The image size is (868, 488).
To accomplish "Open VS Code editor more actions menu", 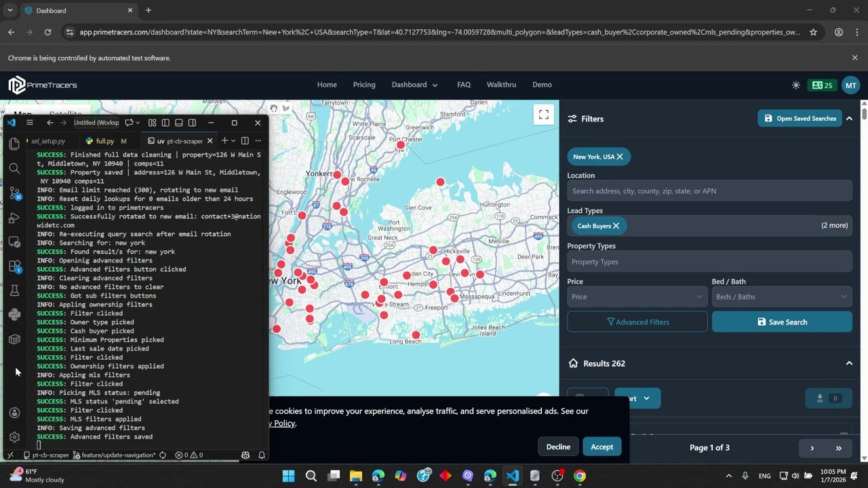I will pos(258,141).
